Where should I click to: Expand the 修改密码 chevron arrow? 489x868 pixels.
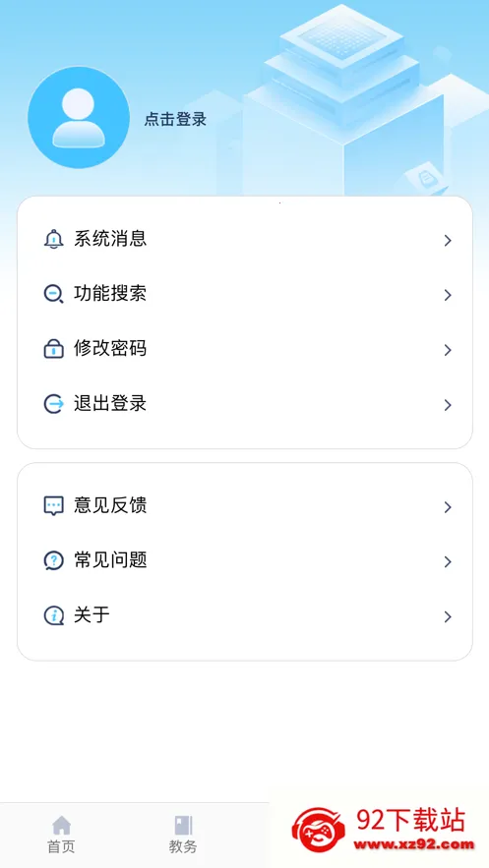point(448,350)
